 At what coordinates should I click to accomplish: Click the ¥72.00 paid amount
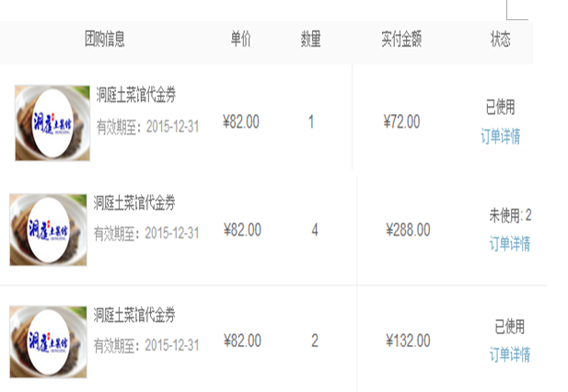[401, 121]
